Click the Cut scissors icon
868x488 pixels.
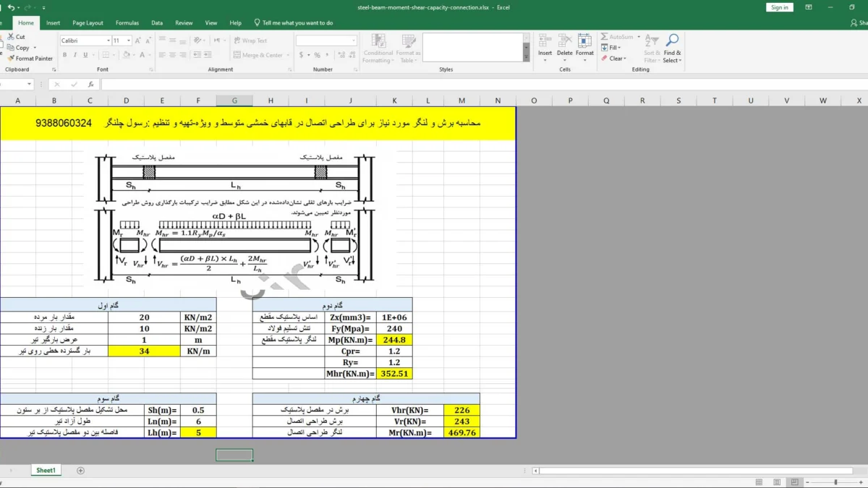(x=10, y=37)
